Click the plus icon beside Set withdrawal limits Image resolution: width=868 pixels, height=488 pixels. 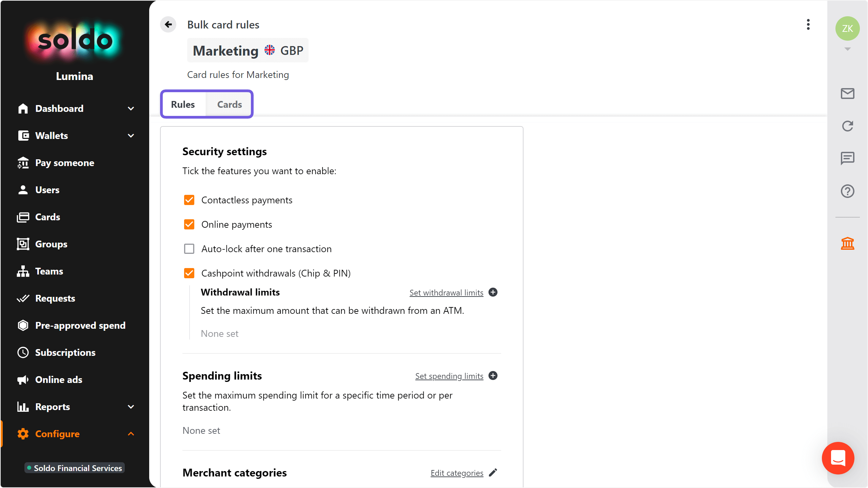click(493, 292)
